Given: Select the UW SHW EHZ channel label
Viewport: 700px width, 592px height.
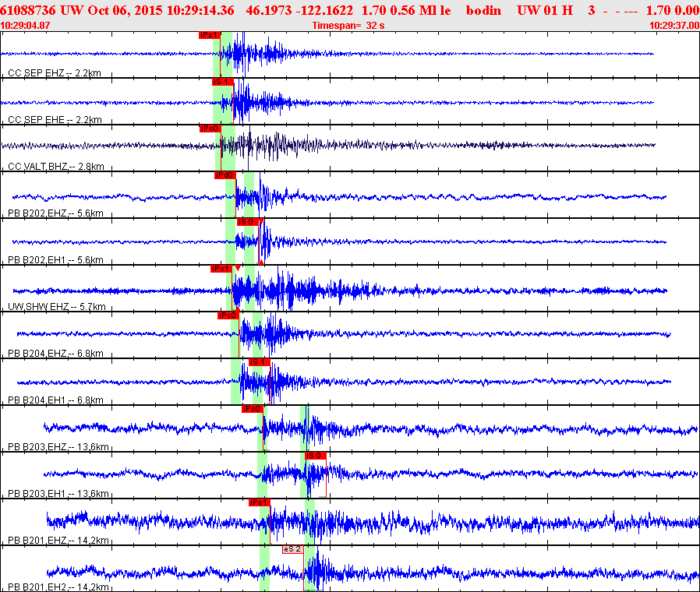Looking at the screenshot, I should click(x=57, y=306).
